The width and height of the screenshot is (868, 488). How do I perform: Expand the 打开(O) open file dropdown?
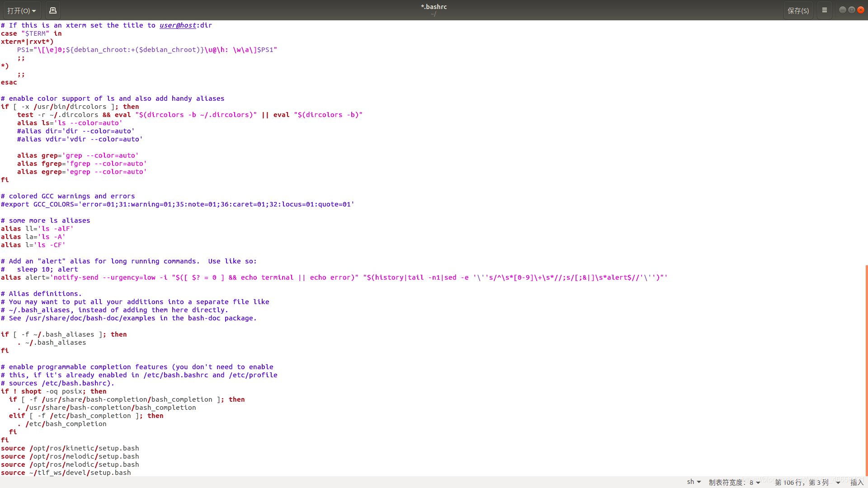21,10
